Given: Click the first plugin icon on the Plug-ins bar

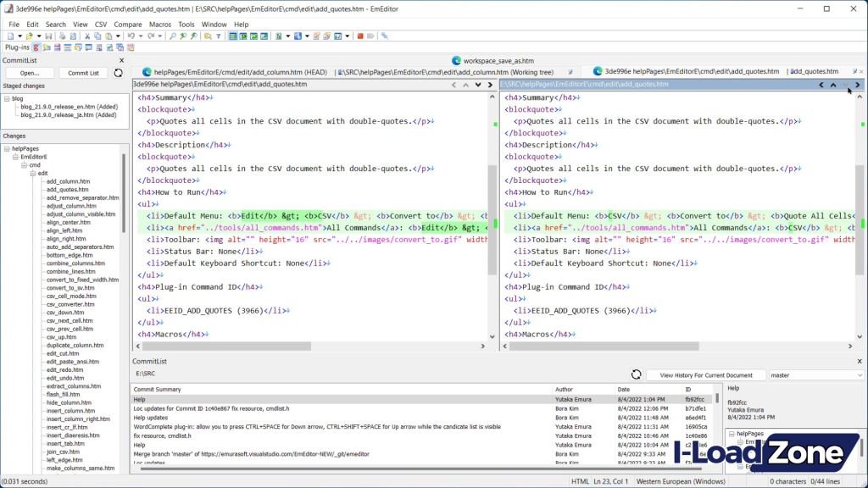Looking at the screenshot, I should pos(37,47).
